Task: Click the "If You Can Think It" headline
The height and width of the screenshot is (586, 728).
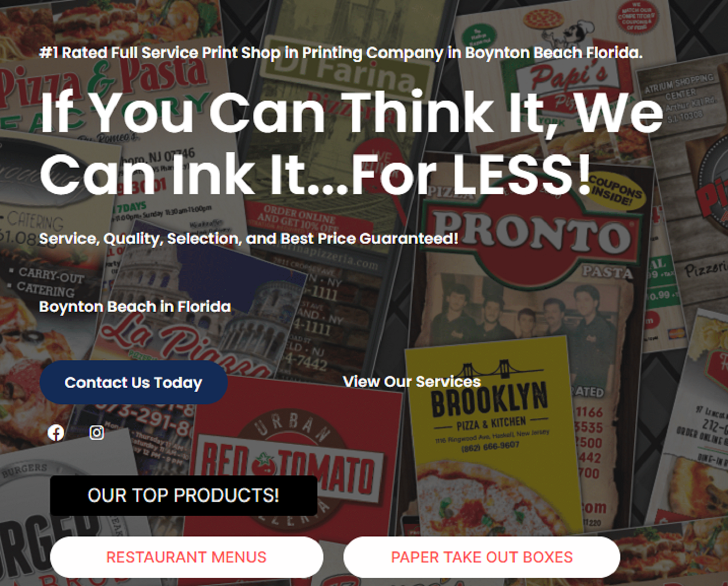Action: (351, 143)
